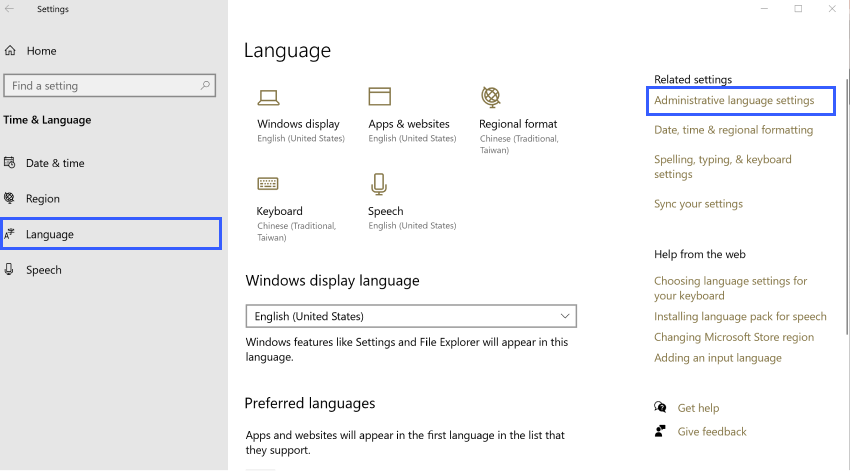
Task: Select the Regional format globe icon
Action: pos(490,97)
